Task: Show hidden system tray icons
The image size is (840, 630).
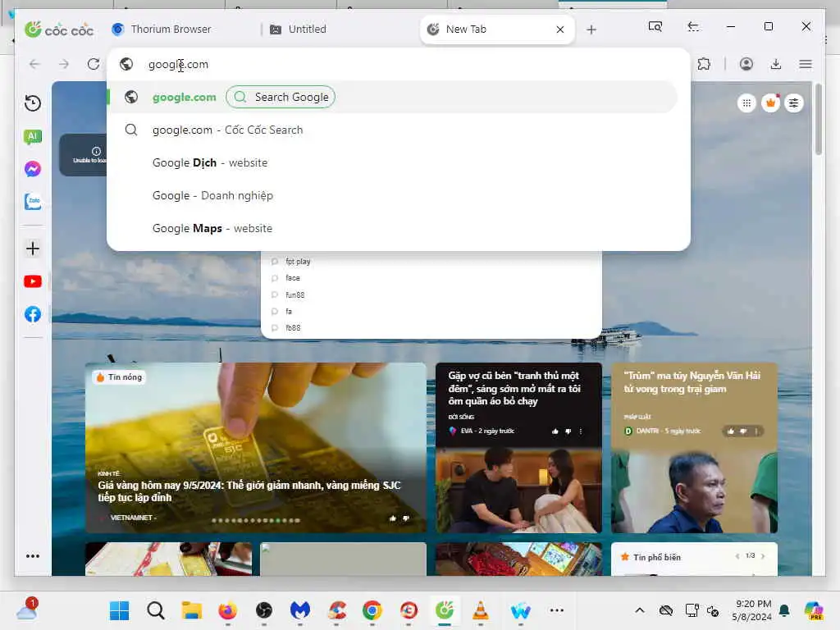Action: pyautogui.click(x=640, y=610)
